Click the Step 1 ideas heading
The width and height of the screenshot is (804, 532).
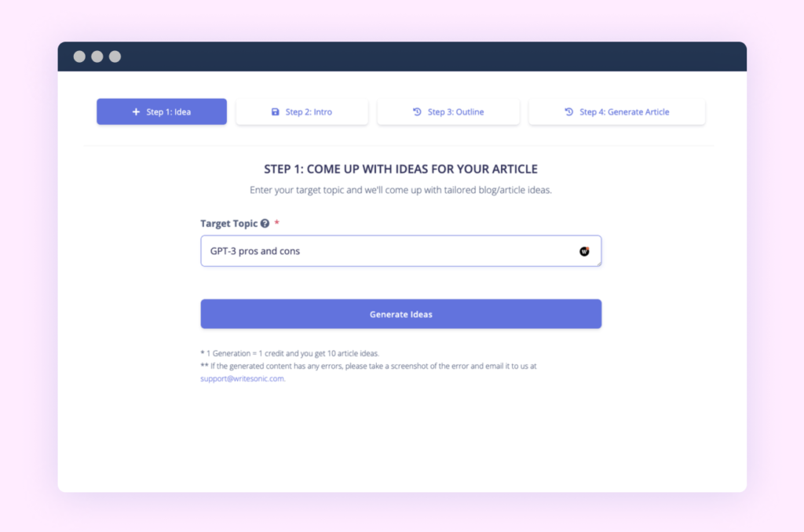(x=401, y=169)
